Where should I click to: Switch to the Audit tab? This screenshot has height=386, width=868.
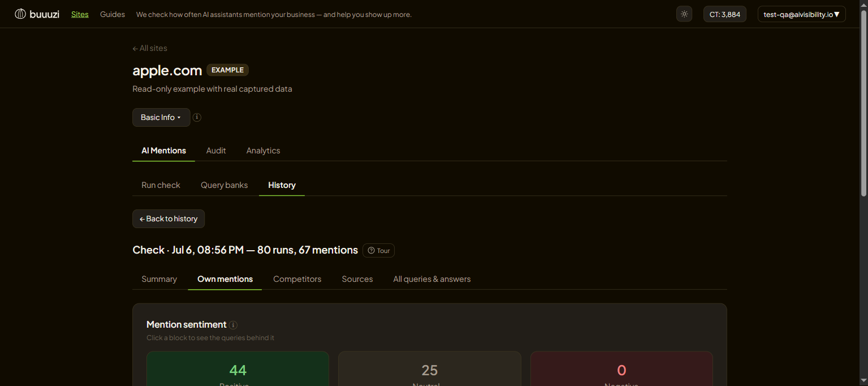pyautogui.click(x=216, y=151)
